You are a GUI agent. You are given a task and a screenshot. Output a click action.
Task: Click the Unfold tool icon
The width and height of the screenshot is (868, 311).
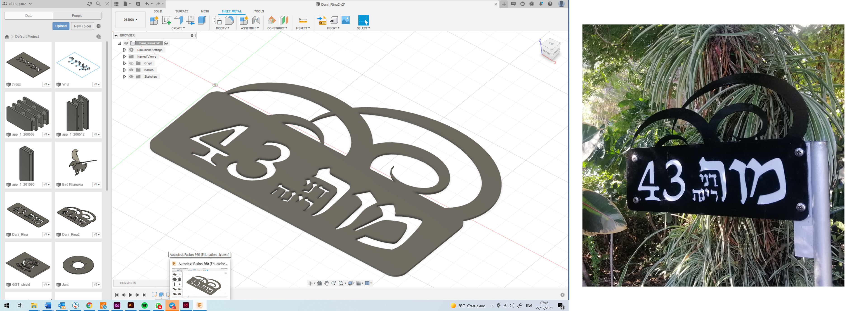190,20
